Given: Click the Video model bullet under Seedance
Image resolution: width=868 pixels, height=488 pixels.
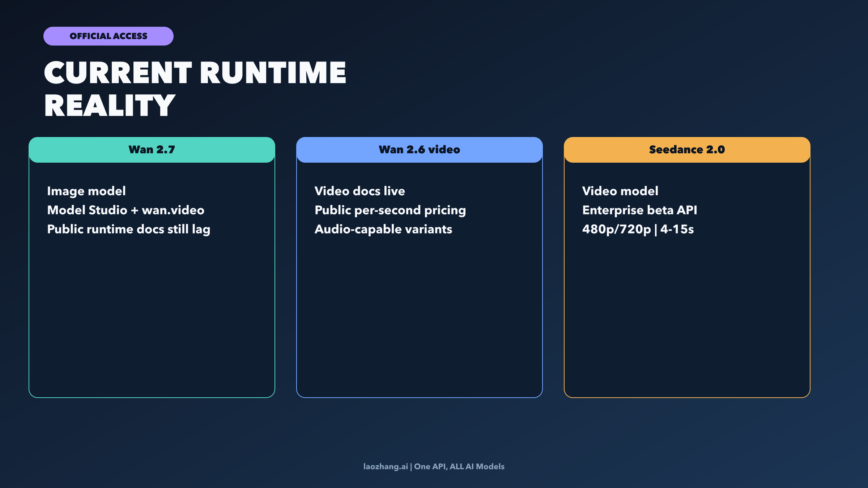Looking at the screenshot, I should pyautogui.click(x=620, y=191).
